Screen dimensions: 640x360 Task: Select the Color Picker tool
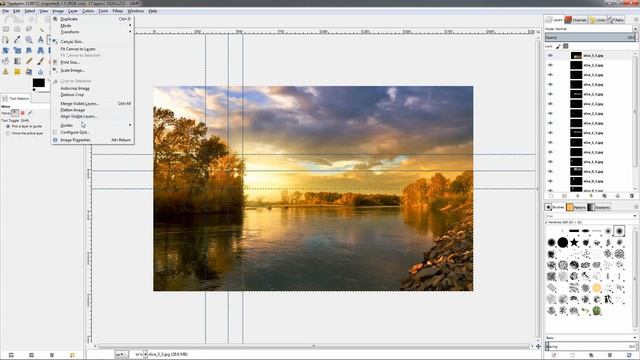[17, 40]
